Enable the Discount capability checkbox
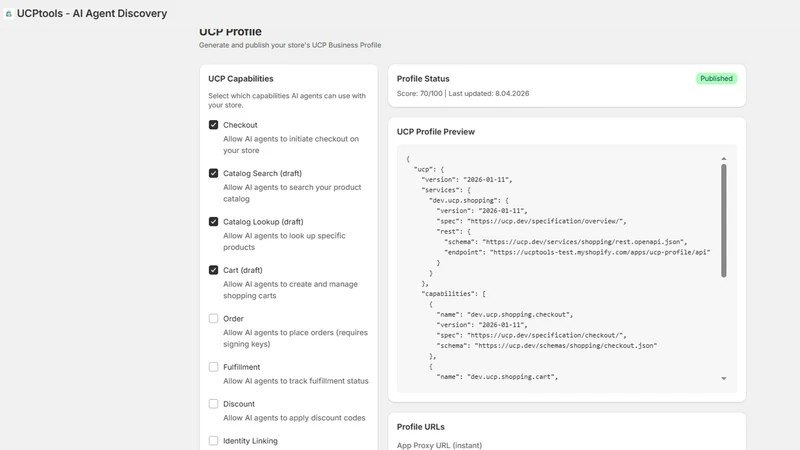Viewport: 800px width, 450px height. (x=213, y=404)
